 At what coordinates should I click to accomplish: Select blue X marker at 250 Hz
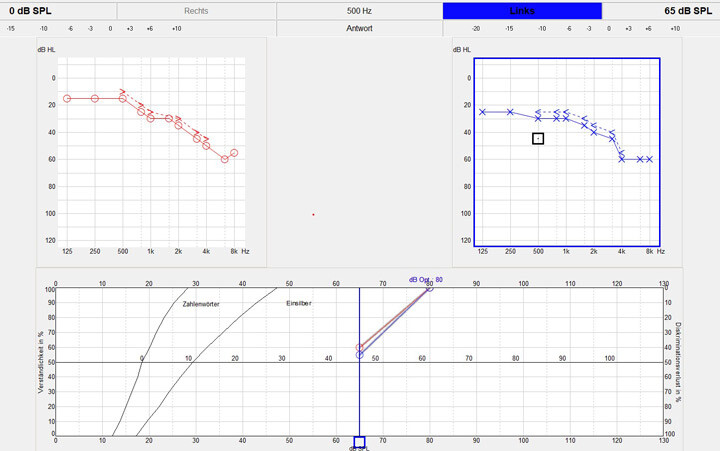click(x=510, y=112)
